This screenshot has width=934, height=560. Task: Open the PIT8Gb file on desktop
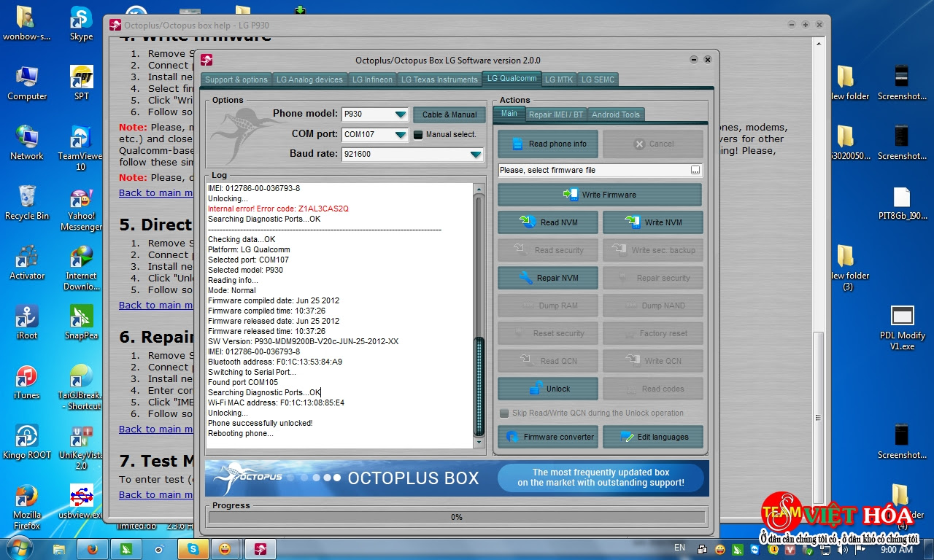[x=903, y=203]
